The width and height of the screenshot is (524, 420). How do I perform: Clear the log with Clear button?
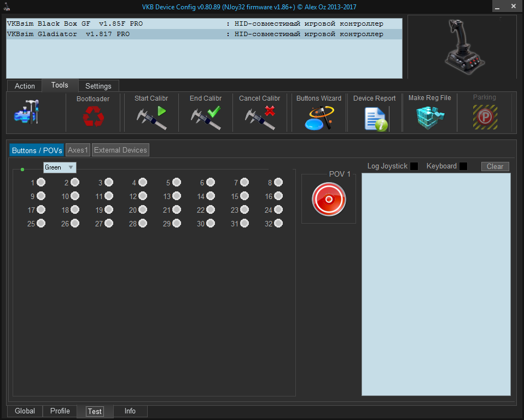point(495,166)
